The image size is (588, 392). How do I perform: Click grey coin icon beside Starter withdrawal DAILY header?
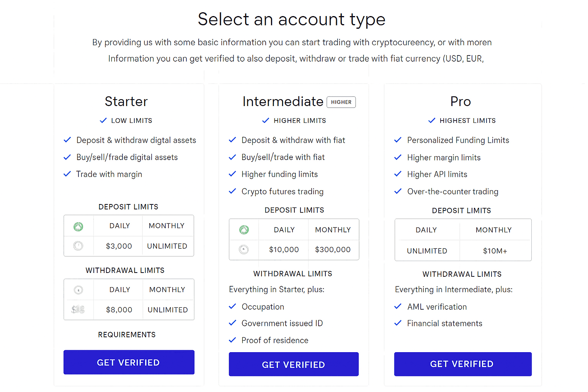pos(78,290)
